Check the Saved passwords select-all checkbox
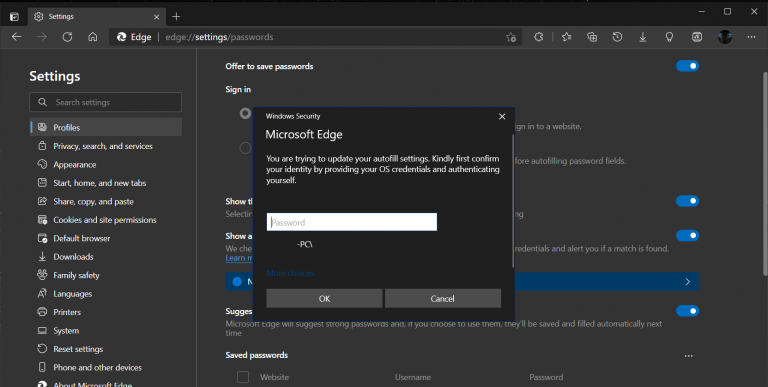The width and height of the screenshot is (768, 387). (x=243, y=377)
